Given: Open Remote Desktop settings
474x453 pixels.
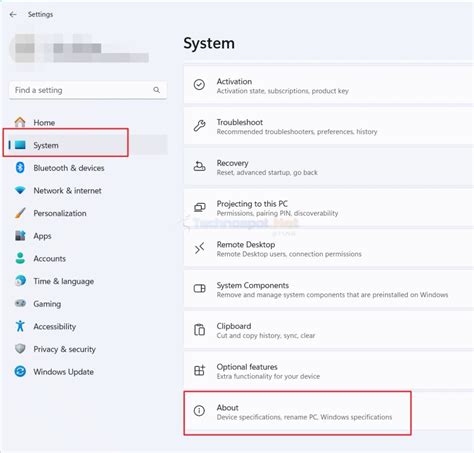Looking at the screenshot, I should point(328,249).
